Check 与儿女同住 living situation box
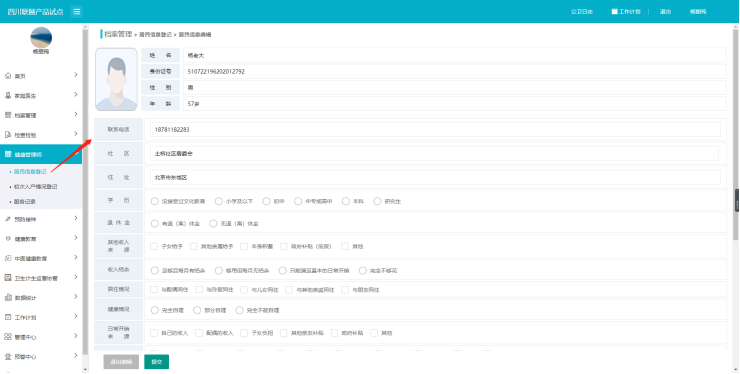740x374 pixels. [x=244, y=289]
